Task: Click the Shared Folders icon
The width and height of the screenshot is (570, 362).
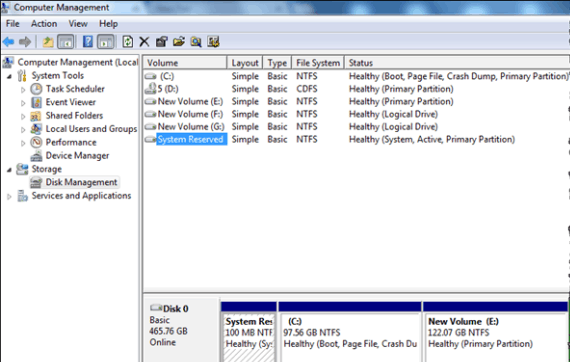Action: click(36, 116)
